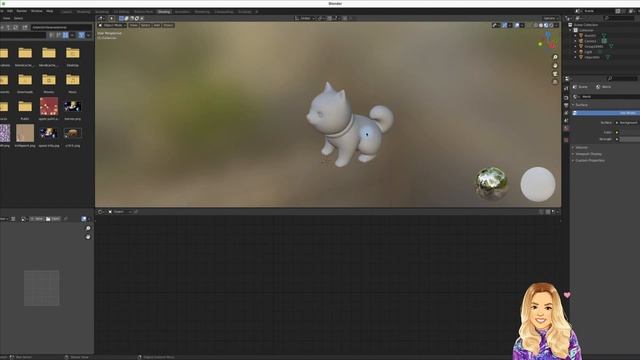Image resolution: width=640 pixels, height=360 pixels.
Task: Open Global transform orientation dropdown
Action: pos(305,18)
